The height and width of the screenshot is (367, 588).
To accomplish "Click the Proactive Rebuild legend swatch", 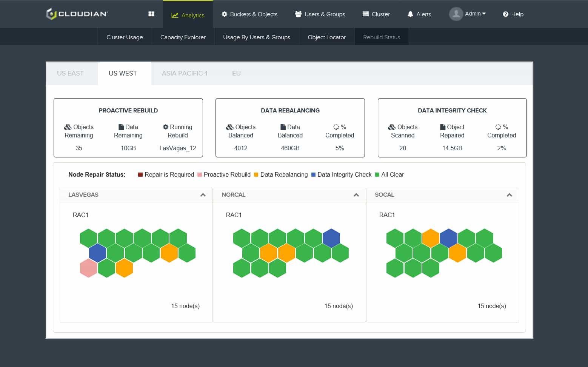I will 200,174.
